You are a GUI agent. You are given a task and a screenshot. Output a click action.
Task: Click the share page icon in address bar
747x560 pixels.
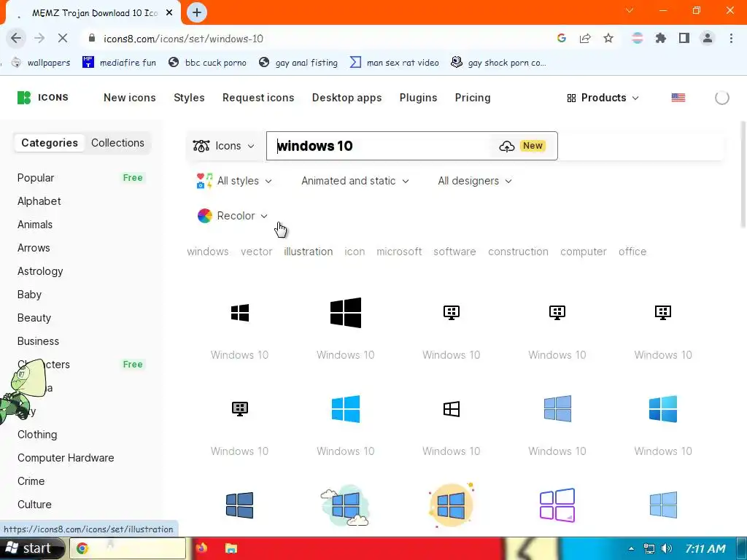585,38
